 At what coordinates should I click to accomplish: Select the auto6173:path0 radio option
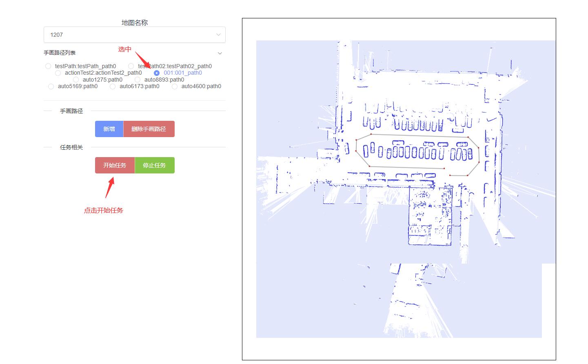(113, 86)
